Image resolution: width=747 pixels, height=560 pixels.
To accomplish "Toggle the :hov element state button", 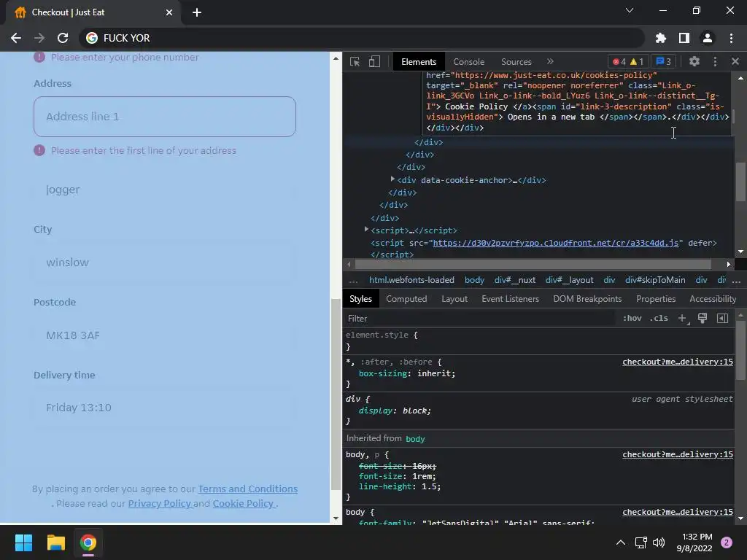I will [x=632, y=318].
